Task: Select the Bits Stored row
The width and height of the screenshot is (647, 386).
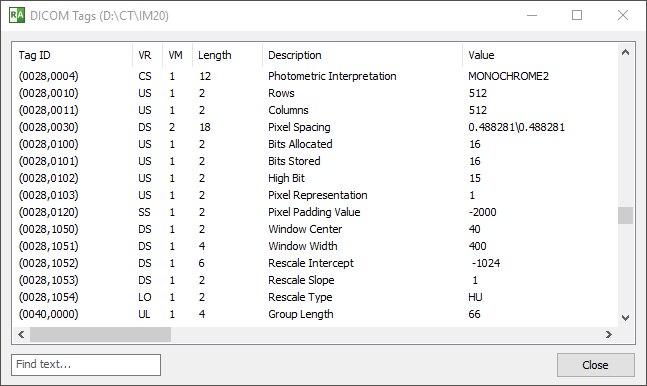Action: pyautogui.click(x=315, y=161)
